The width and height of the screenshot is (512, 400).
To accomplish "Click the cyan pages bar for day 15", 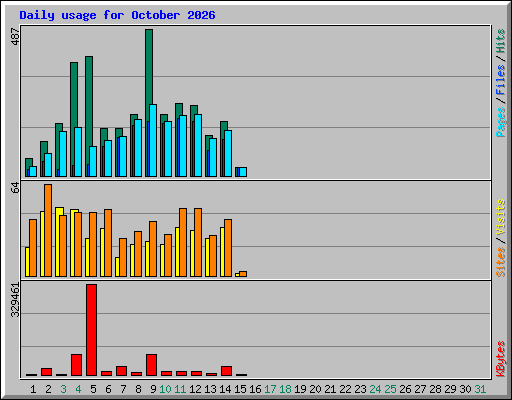I will [243, 172].
